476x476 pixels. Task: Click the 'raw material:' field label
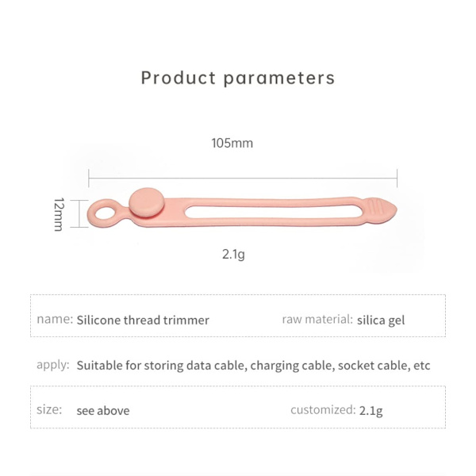coord(317,319)
